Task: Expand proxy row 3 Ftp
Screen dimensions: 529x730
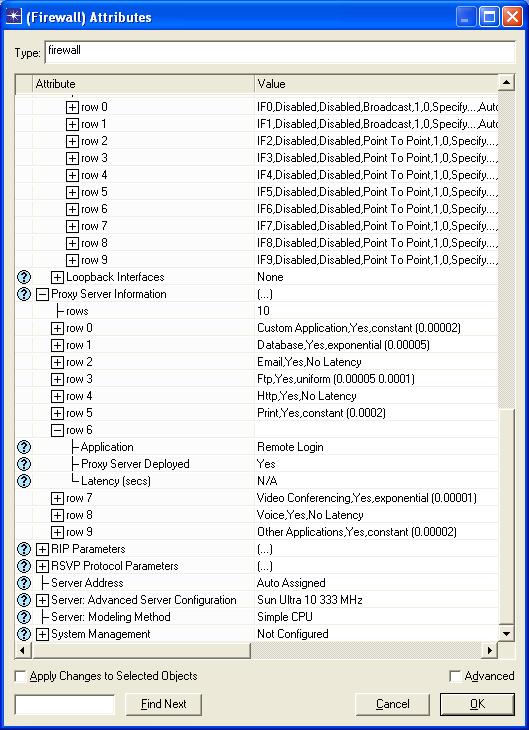Action: pyautogui.click(x=57, y=379)
